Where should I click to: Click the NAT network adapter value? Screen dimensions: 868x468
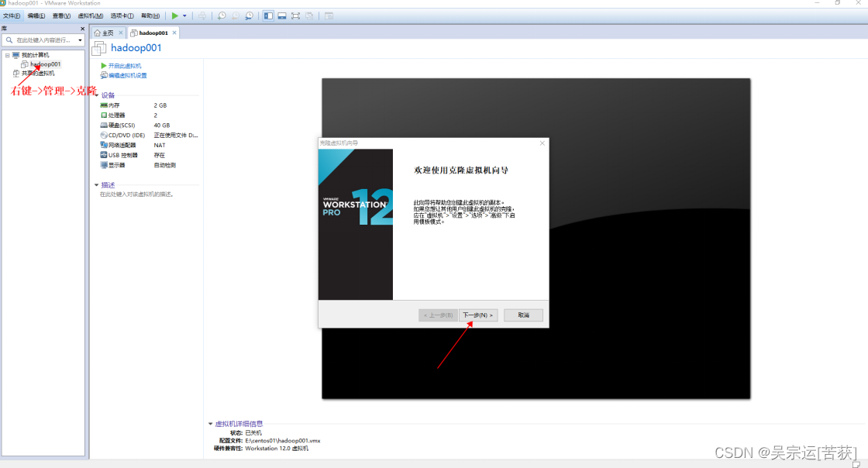click(160, 145)
